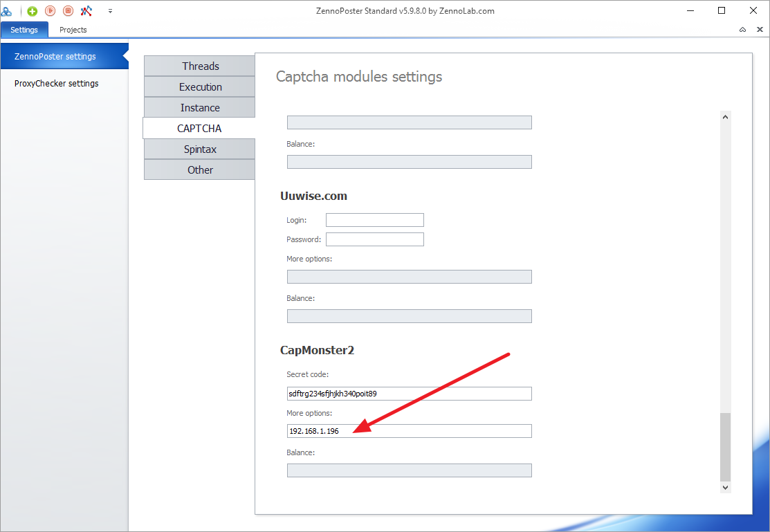Click the Login label under Uuwise.com
This screenshot has width=770, height=532.
[x=297, y=220]
